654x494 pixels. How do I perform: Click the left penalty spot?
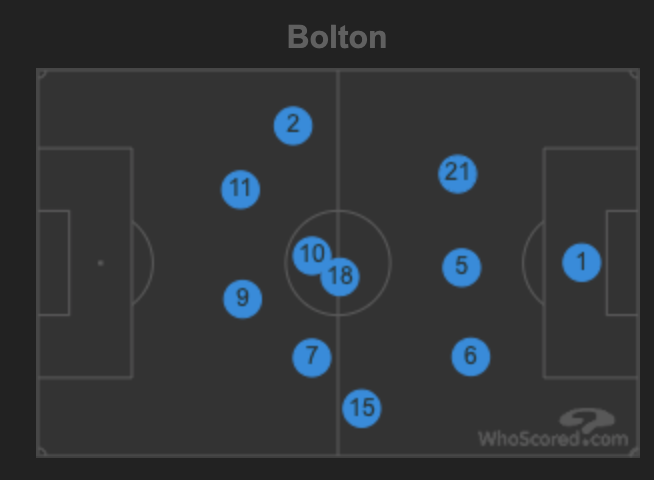(100, 263)
